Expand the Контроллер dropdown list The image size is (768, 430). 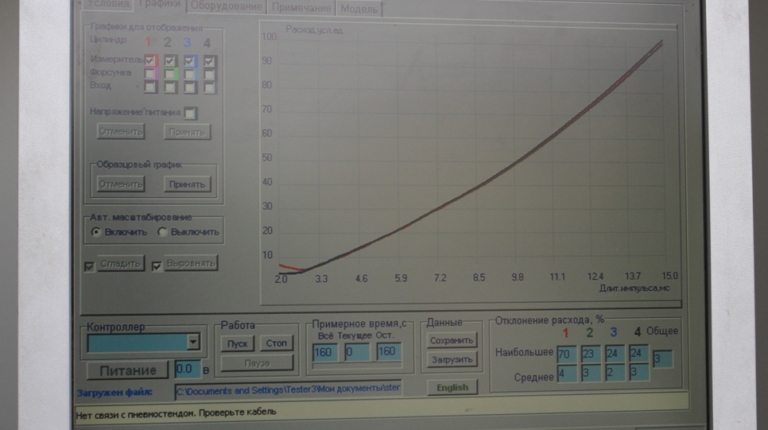pyautogui.click(x=193, y=342)
